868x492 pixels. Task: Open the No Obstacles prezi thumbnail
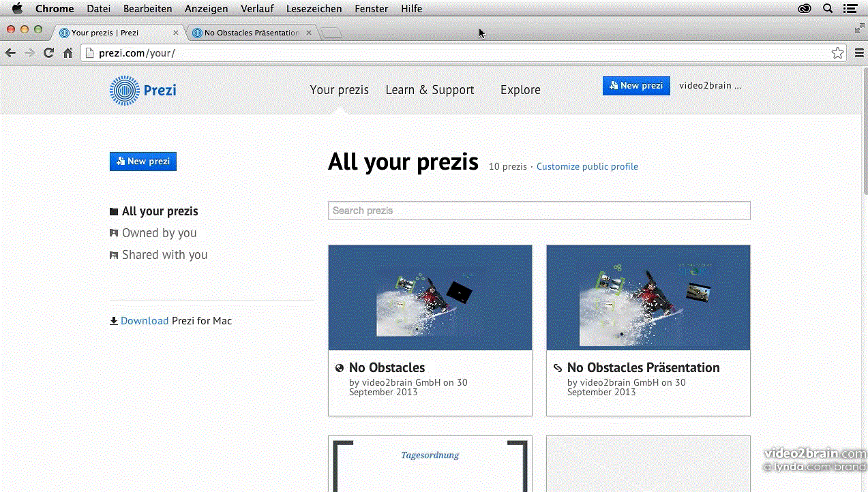(x=430, y=298)
